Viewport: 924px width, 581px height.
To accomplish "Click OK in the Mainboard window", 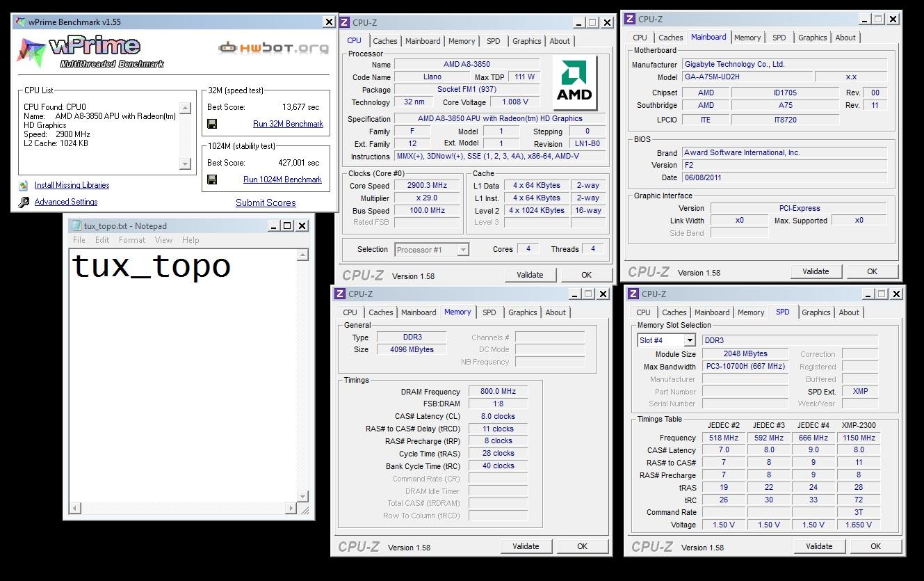I will [x=872, y=271].
